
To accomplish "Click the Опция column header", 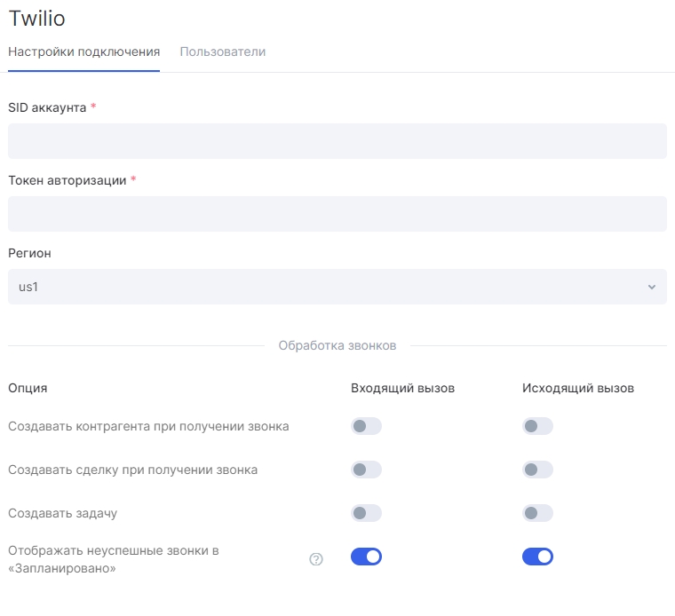I will (x=28, y=388).
